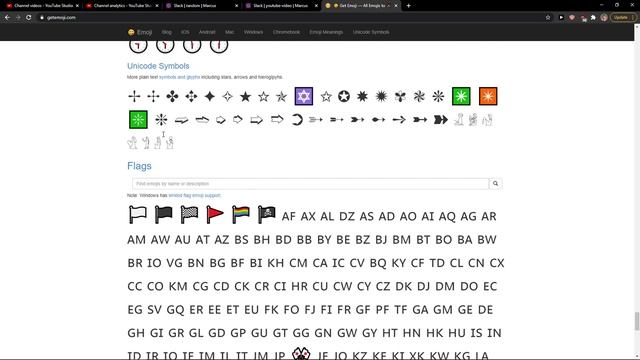The height and width of the screenshot is (360, 640).
Task: Select the AF flag code
Action: (x=289, y=216)
